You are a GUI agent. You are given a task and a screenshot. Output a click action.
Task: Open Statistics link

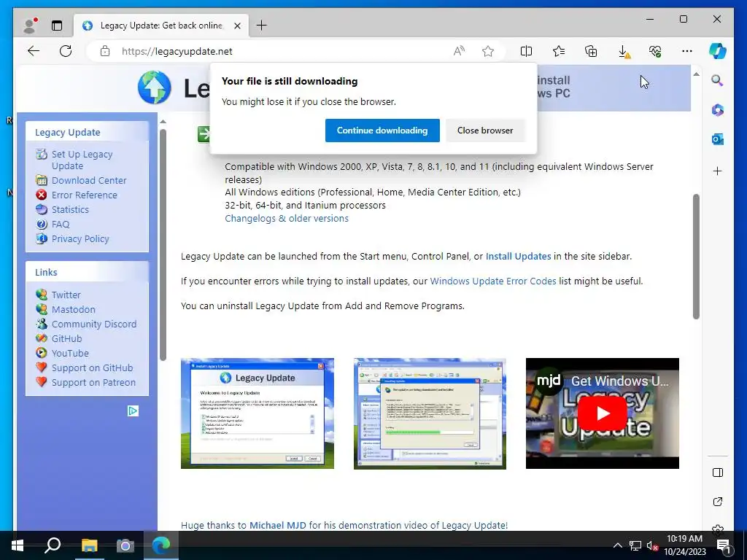[x=70, y=209]
